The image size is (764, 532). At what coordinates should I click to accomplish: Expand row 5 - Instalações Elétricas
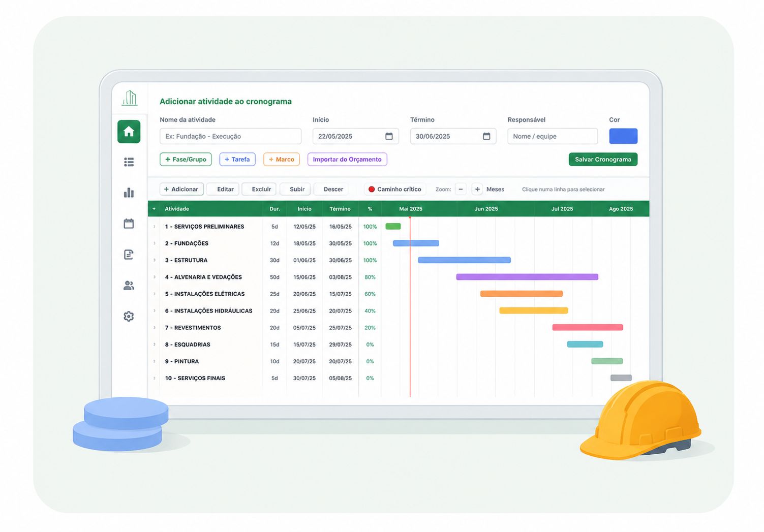[x=155, y=294]
